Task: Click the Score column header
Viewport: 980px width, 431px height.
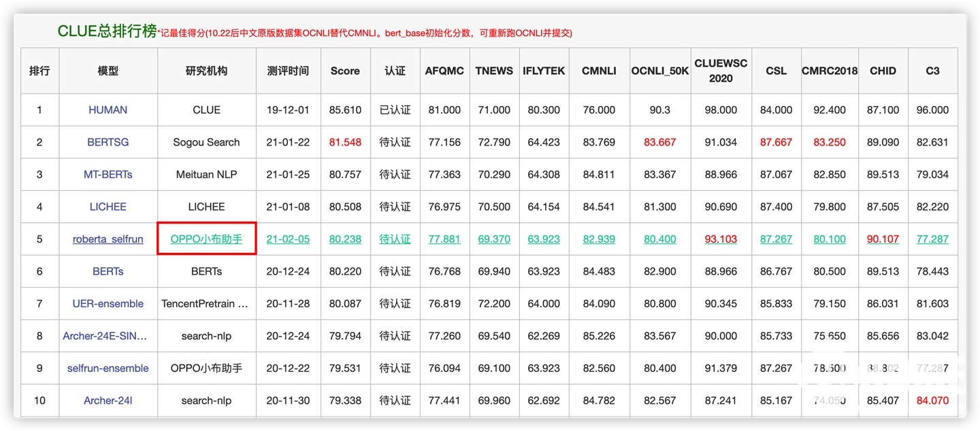Action: [345, 71]
